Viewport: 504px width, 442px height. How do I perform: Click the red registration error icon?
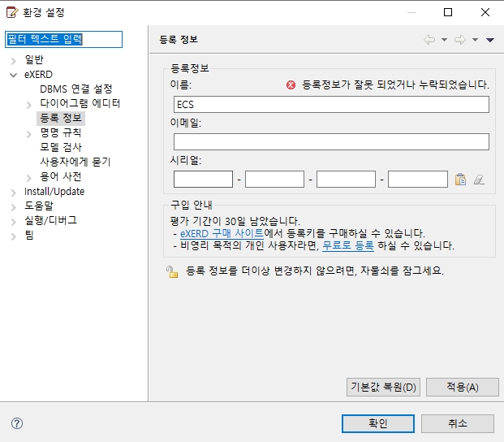[x=291, y=85]
